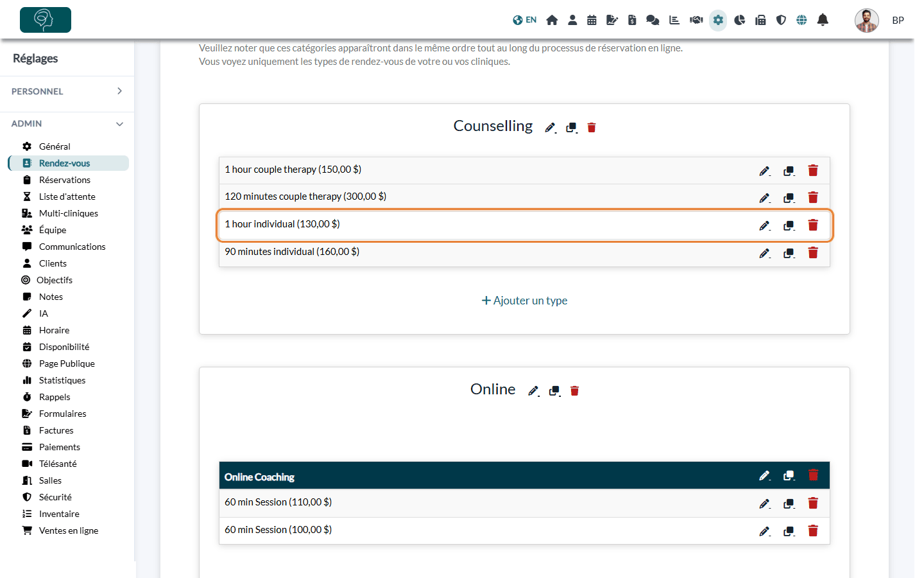Open Liste d'attente settings

pos(67,197)
